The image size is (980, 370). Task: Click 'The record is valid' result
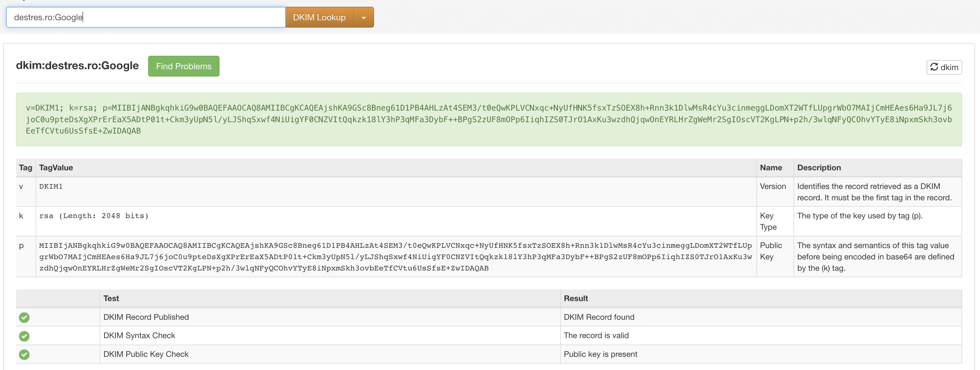(596, 335)
